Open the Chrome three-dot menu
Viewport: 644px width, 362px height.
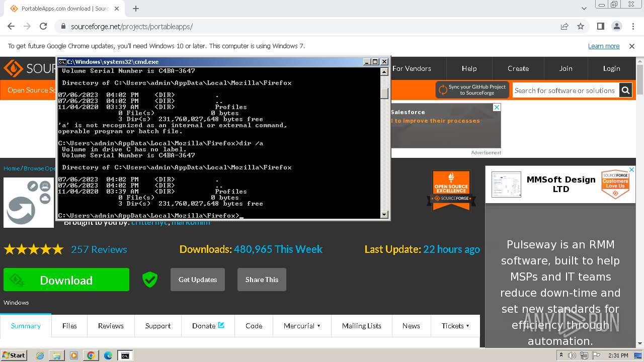coord(632,26)
